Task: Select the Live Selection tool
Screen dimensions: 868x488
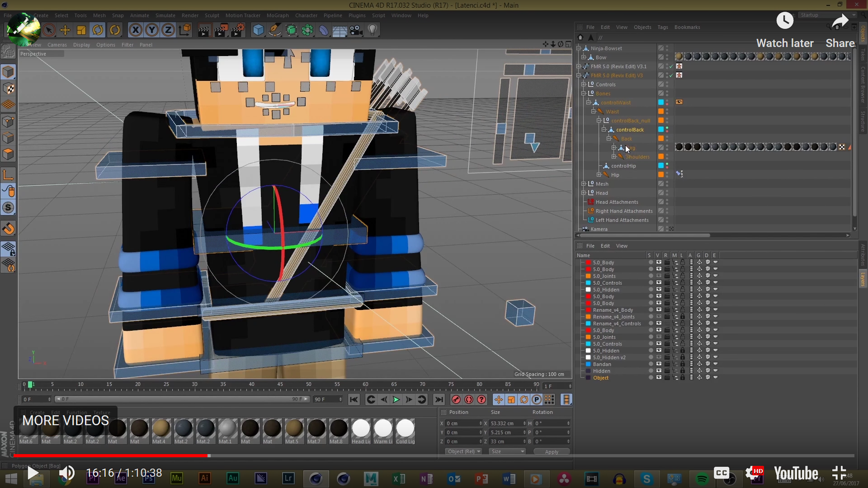Action: [49, 30]
